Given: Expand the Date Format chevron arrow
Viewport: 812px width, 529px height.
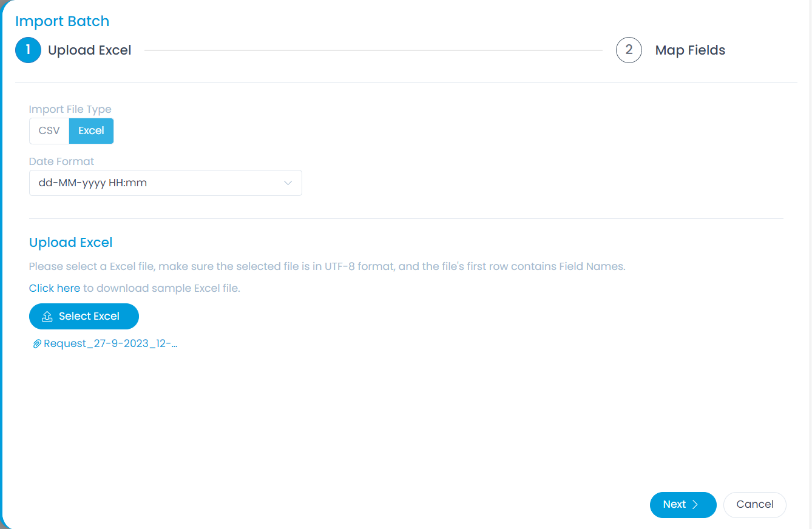Looking at the screenshot, I should click(x=288, y=183).
